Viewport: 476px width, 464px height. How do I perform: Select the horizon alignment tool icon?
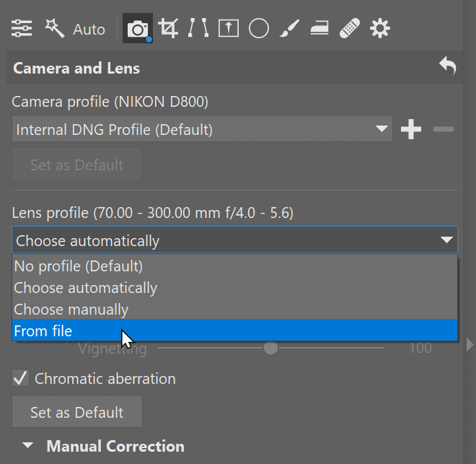[229, 28]
